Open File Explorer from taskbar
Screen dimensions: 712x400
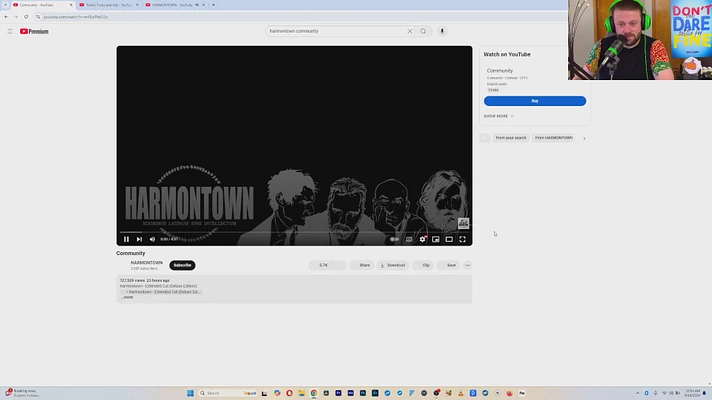[x=302, y=393]
